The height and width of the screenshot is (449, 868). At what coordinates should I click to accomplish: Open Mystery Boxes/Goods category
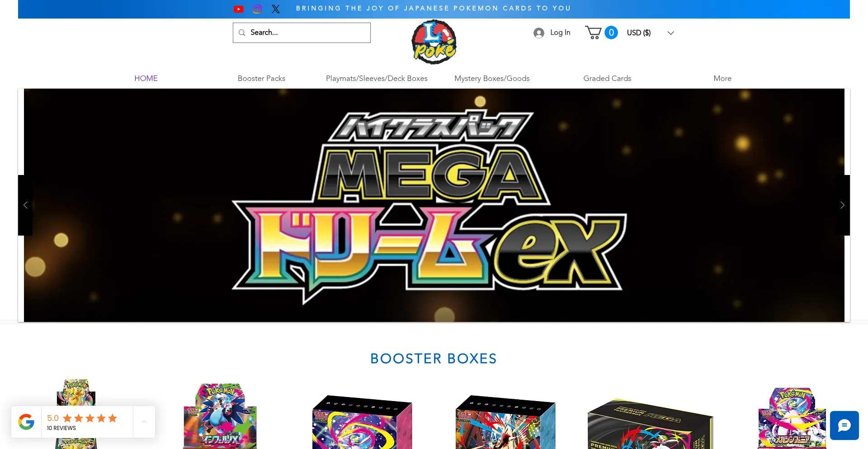492,78
